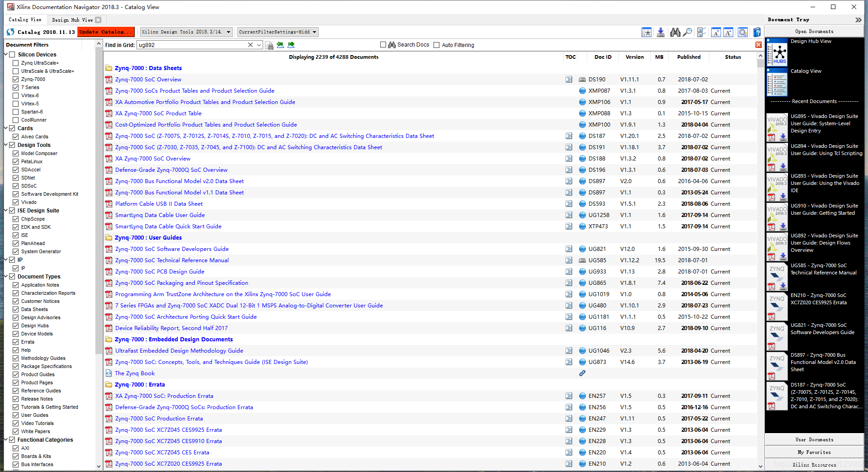Expand the Document Tray with double chevron
Viewport: 868px width, 472px height.
(x=858, y=20)
